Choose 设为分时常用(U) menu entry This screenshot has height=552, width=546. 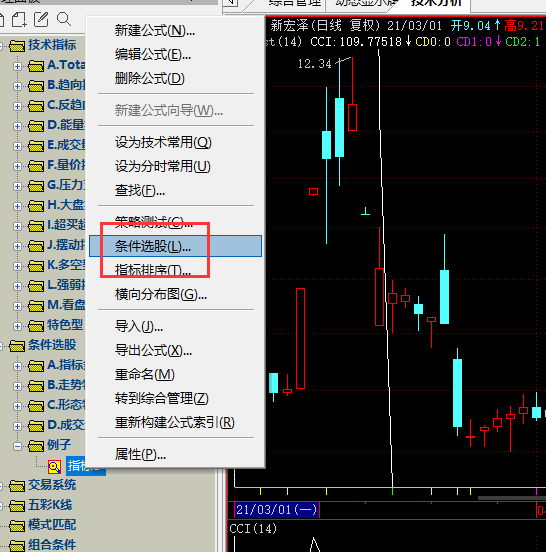(x=175, y=167)
